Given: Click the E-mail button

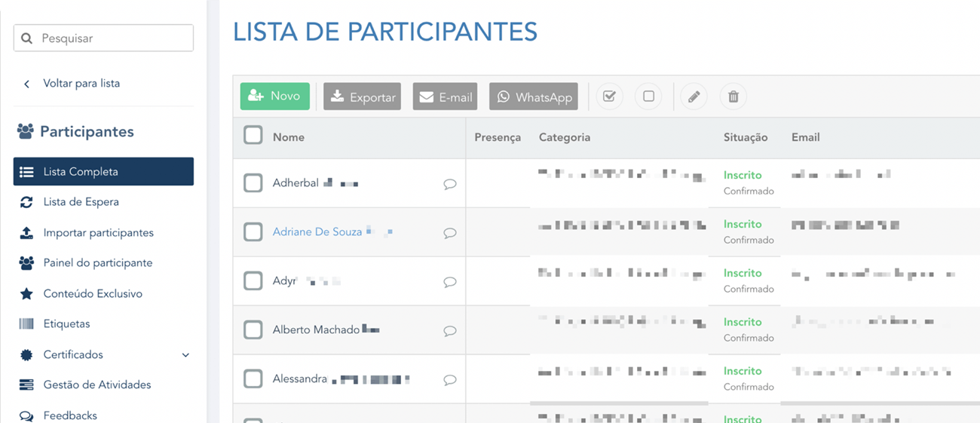Looking at the screenshot, I should click(445, 97).
